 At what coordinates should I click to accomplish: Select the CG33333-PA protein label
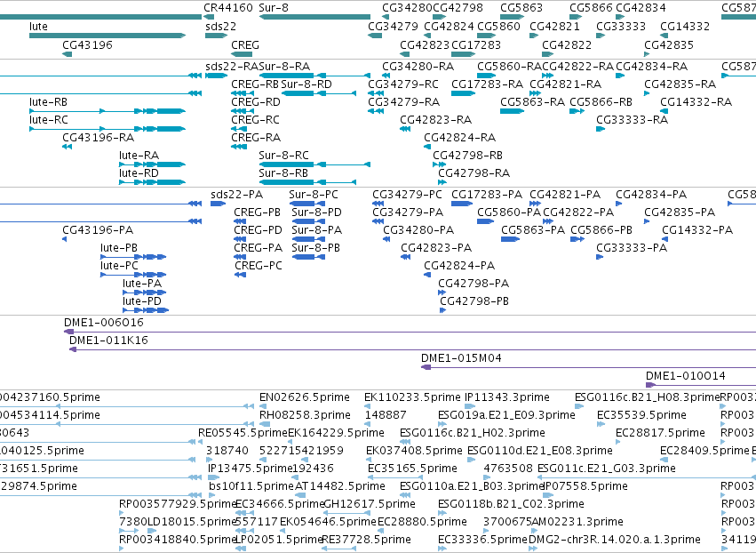pyautogui.click(x=632, y=248)
